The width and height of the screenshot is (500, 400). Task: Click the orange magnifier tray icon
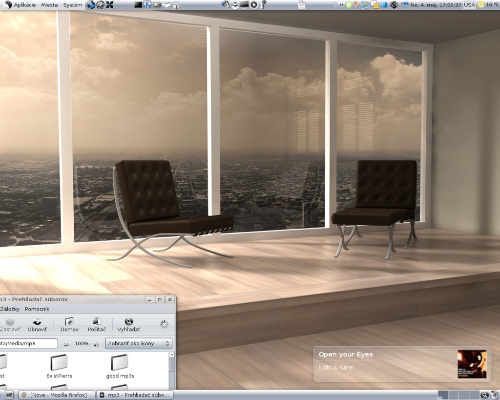pos(356,5)
